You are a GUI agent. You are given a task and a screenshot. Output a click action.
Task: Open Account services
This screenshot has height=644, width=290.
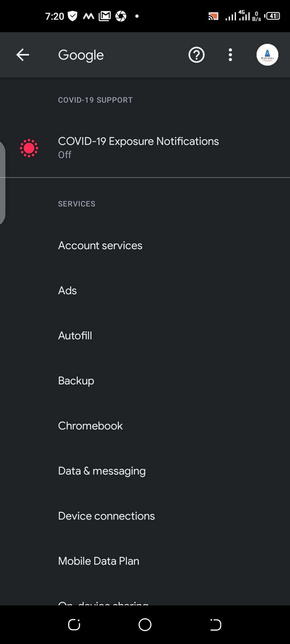pyautogui.click(x=100, y=246)
